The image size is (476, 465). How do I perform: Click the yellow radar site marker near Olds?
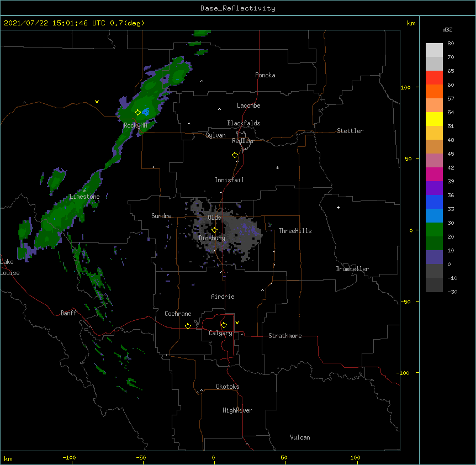(214, 230)
